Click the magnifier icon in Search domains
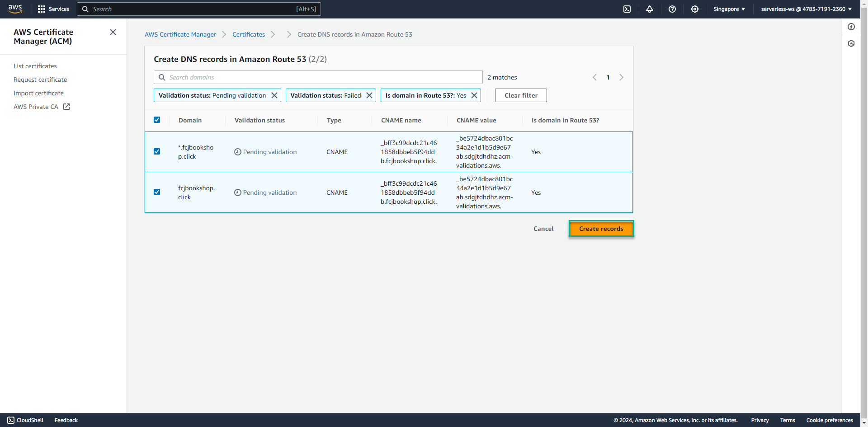This screenshot has width=868, height=427. pyautogui.click(x=162, y=77)
